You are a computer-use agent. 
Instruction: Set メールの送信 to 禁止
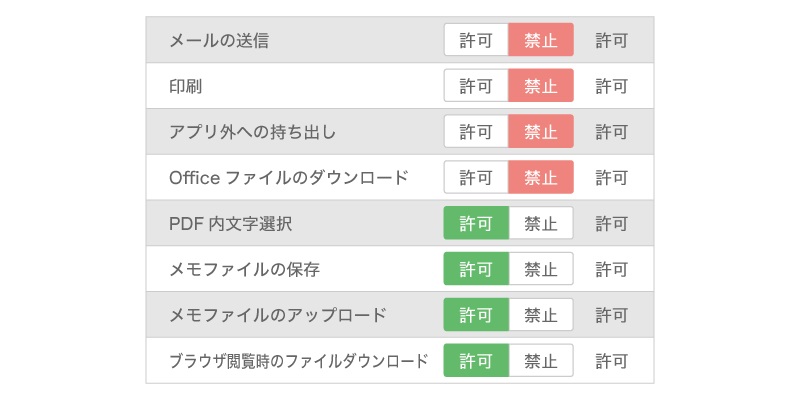click(541, 40)
